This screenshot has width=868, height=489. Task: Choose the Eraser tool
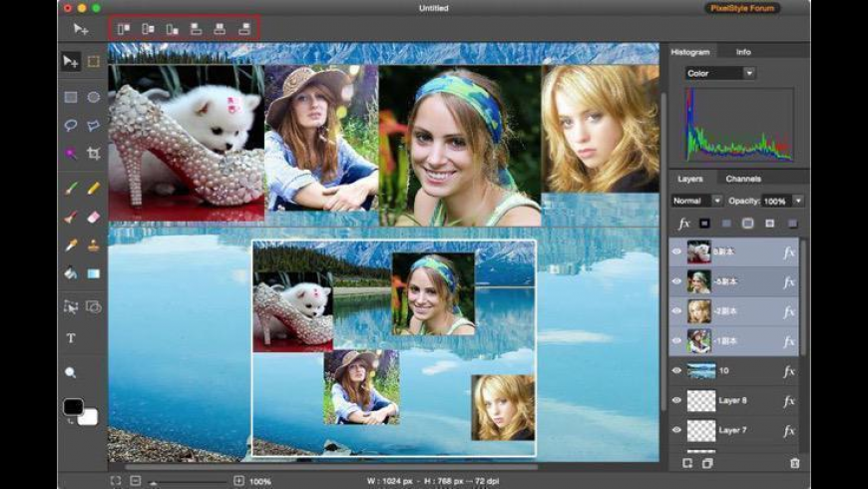[94, 216]
